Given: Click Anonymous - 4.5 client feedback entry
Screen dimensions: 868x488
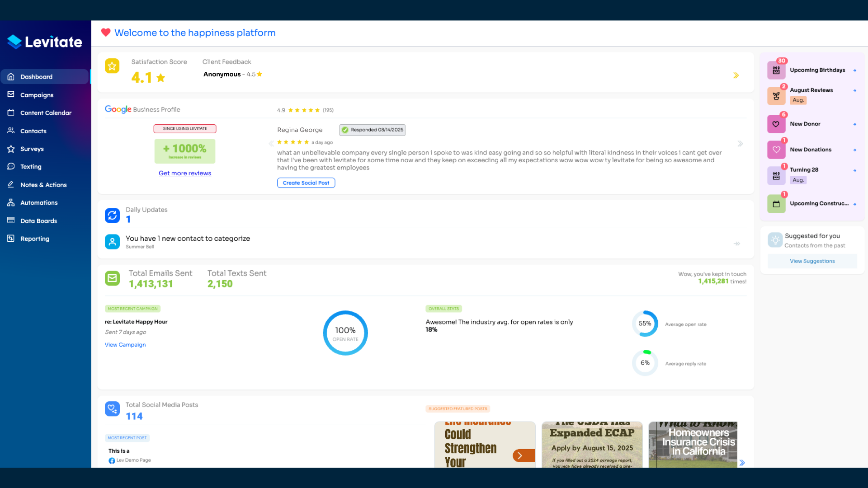Looking at the screenshot, I should [232, 75].
